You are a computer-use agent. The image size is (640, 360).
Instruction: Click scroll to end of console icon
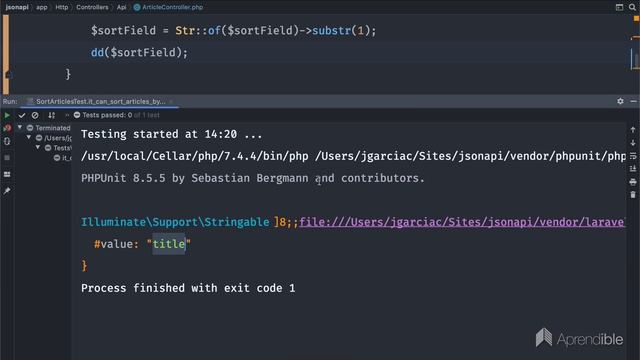click(633, 169)
